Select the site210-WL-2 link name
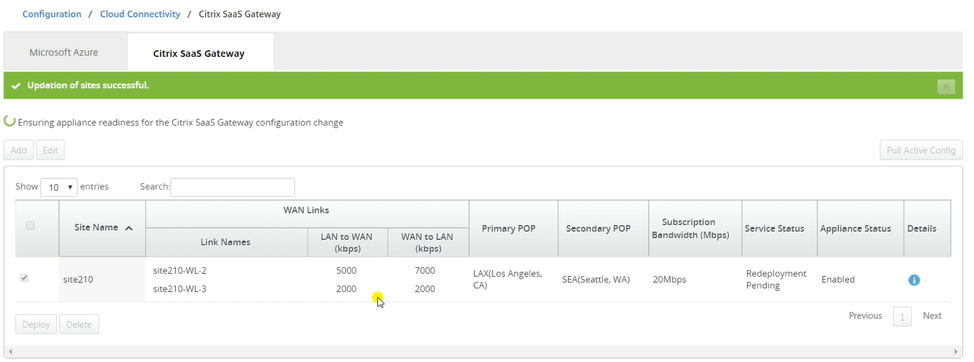This screenshot has height=362, width=974. click(x=180, y=271)
